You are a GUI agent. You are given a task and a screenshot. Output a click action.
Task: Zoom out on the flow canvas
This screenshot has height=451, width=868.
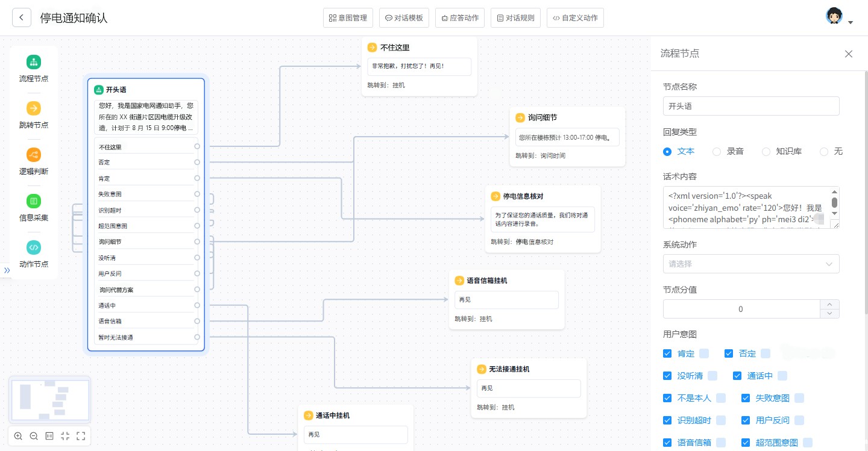[34, 436]
